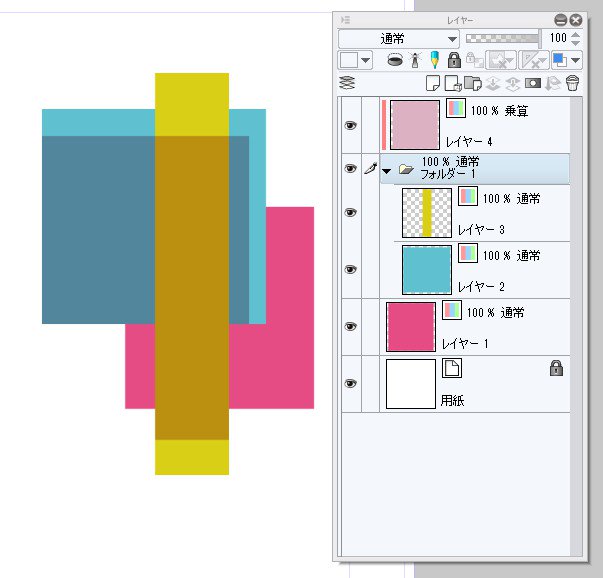Select レイヤー 1 magenta thumbnail
Image resolution: width=603 pixels, height=578 pixels.
point(411,327)
